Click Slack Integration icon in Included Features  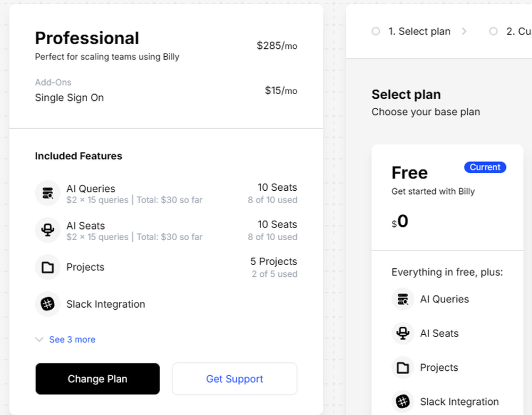click(x=48, y=304)
